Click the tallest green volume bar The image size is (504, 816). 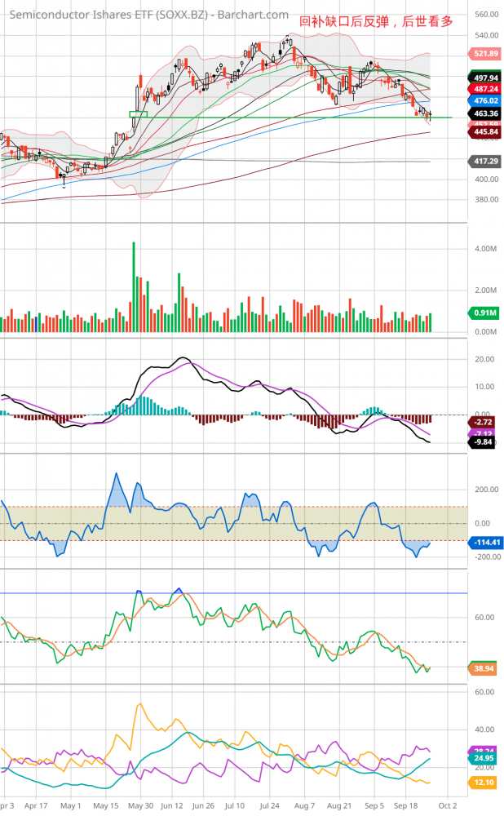pyautogui.click(x=133, y=286)
